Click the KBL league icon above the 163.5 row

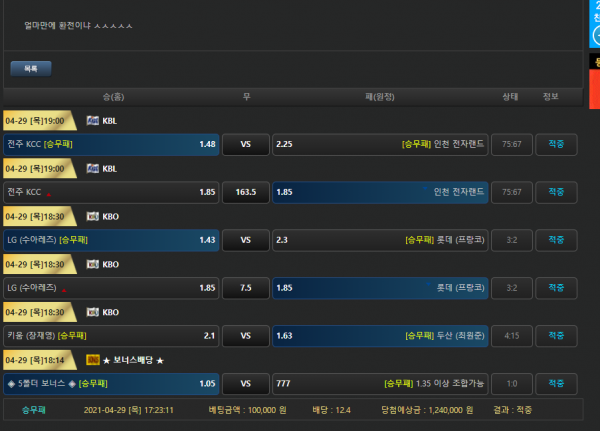click(92, 169)
